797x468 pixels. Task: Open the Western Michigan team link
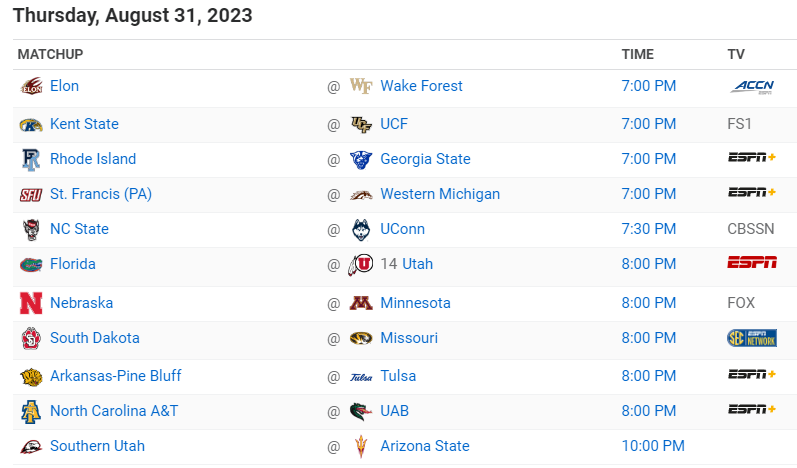[x=440, y=194]
